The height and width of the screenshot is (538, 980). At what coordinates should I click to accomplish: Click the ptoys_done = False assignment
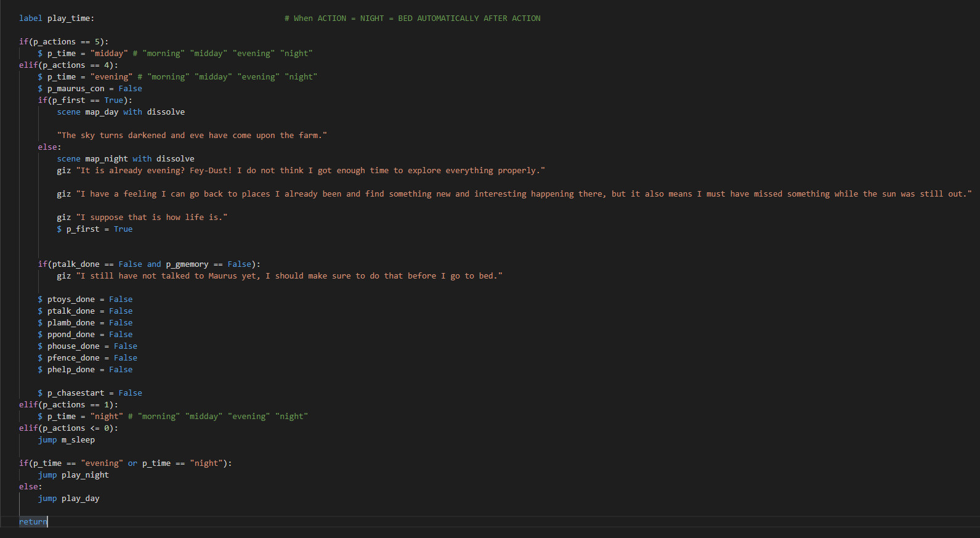point(85,300)
